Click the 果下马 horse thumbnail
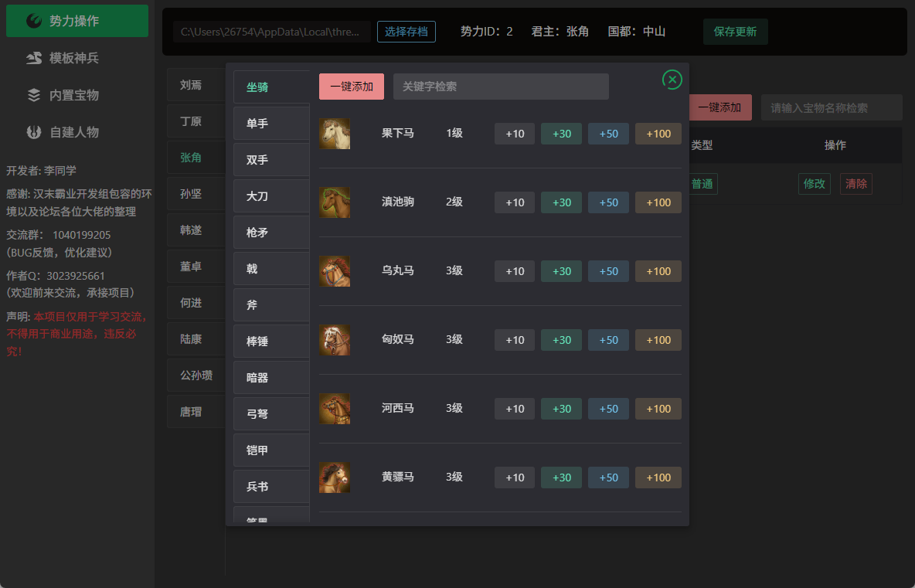This screenshot has height=588, width=915. [335, 134]
